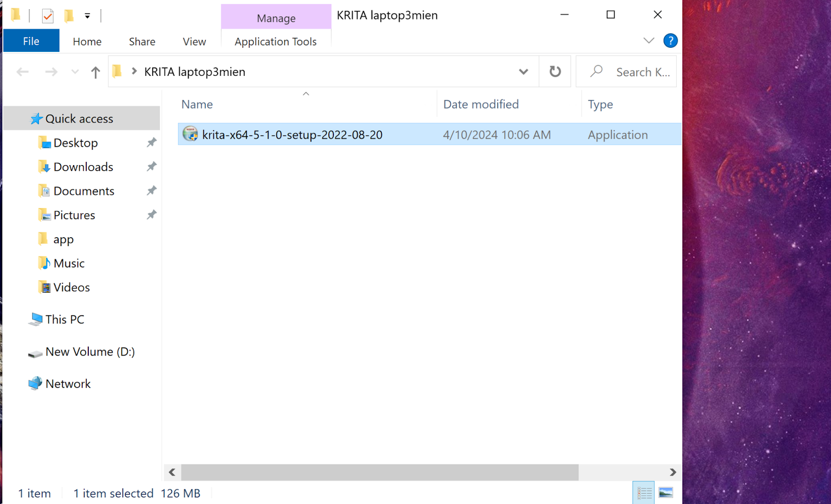Open the Share ribbon tab
This screenshot has height=504, width=831.
[142, 42]
